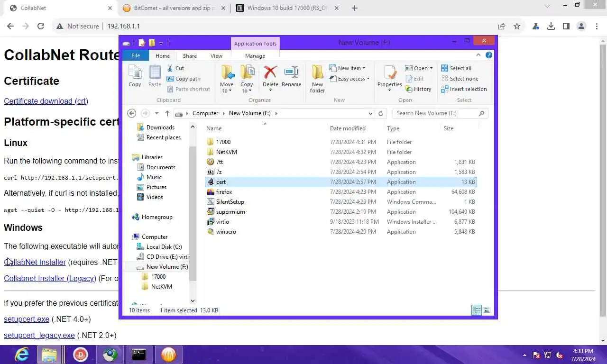607x364 pixels.
Task: Click Select all in ribbon
Action: (456, 68)
